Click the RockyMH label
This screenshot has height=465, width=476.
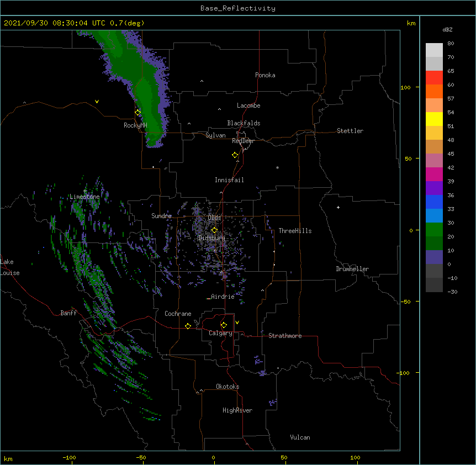(x=135, y=125)
